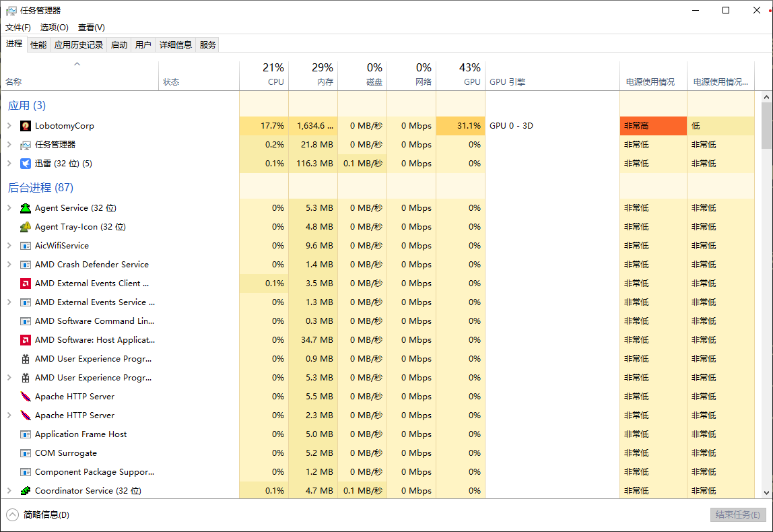
Task: Expand the LobotomyCorp process group
Action: pos(9,126)
